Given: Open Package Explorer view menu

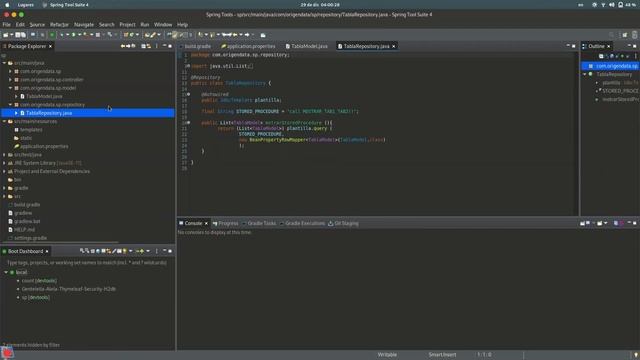Looking at the screenshot, I should (x=157, y=46).
